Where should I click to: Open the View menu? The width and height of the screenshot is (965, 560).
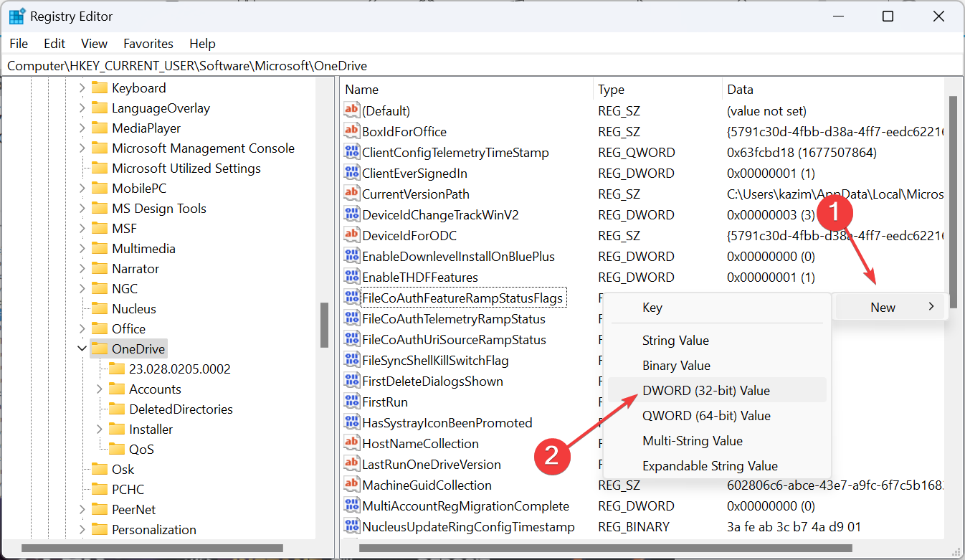point(94,44)
